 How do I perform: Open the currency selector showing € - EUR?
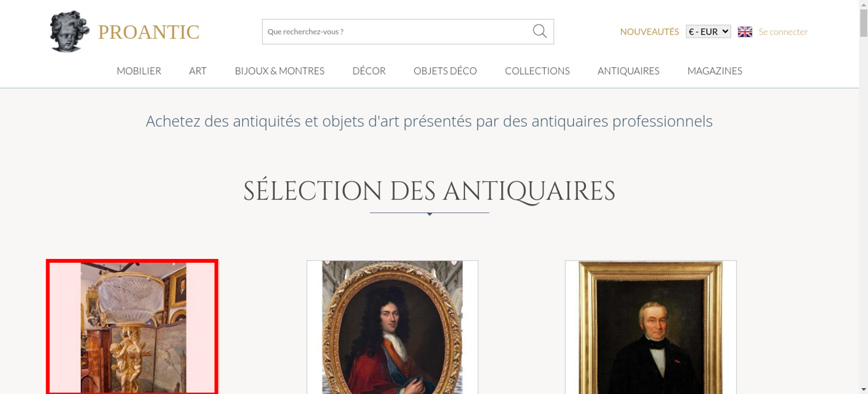pos(708,32)
